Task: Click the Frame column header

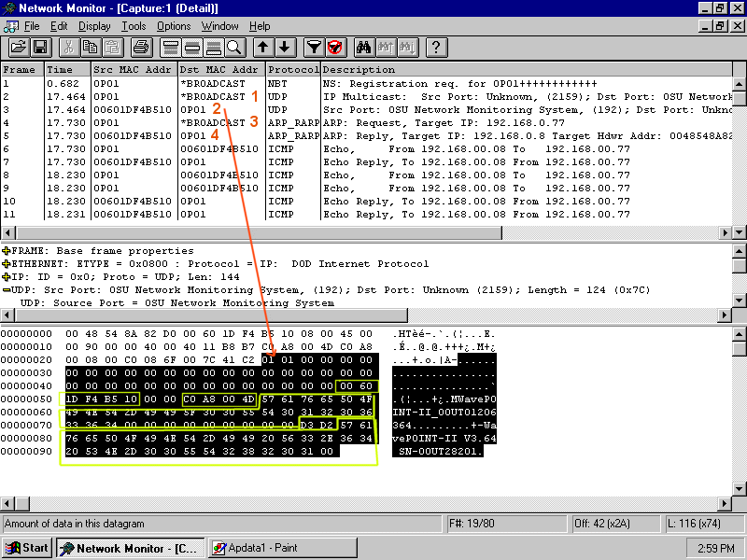Action: click(22, 69)
